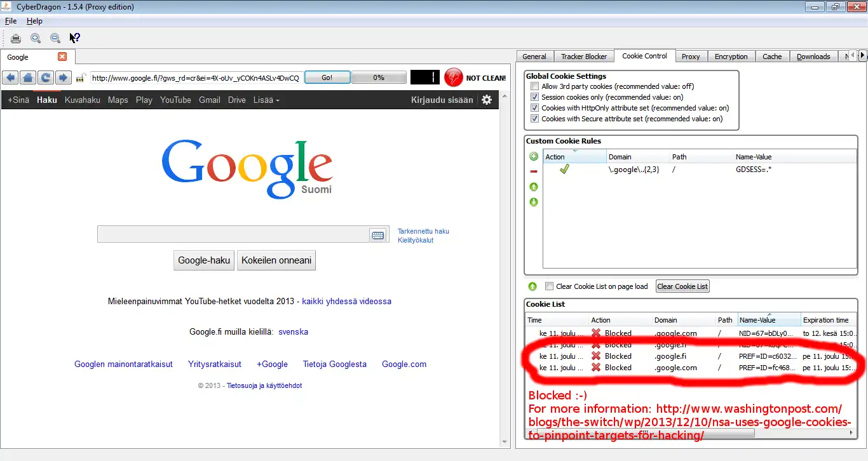868x461 pixels.
Task: Click the Clear Cookie List button
Action: point(682,286)
